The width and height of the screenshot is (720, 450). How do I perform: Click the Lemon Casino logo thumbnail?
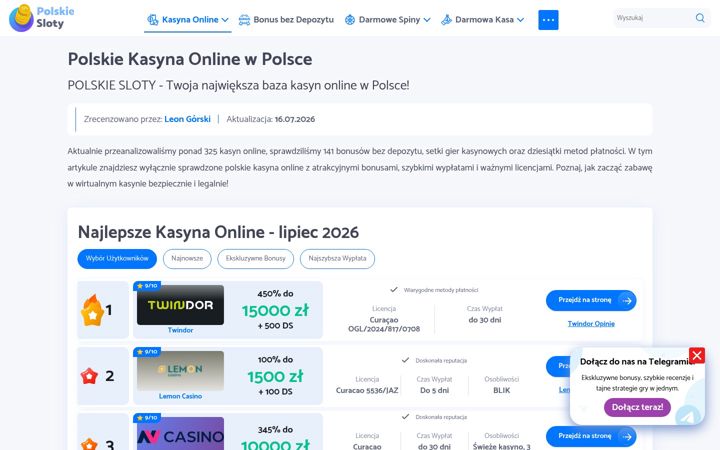180,371
